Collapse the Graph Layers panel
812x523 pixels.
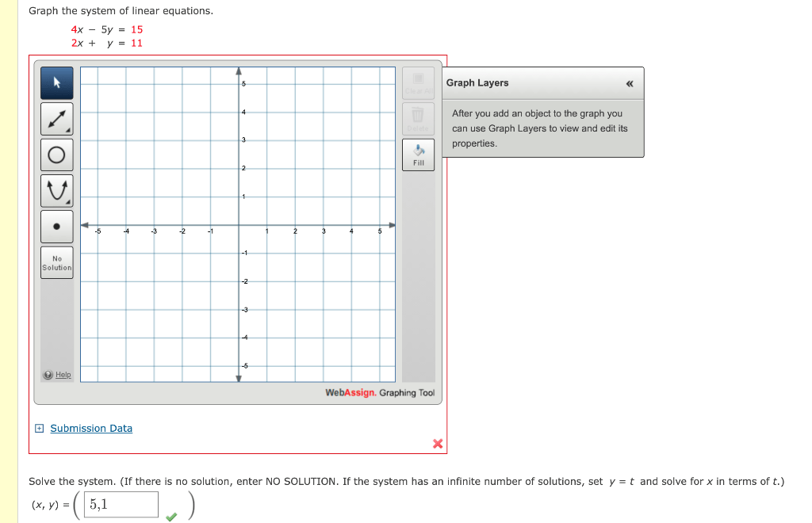629,83
